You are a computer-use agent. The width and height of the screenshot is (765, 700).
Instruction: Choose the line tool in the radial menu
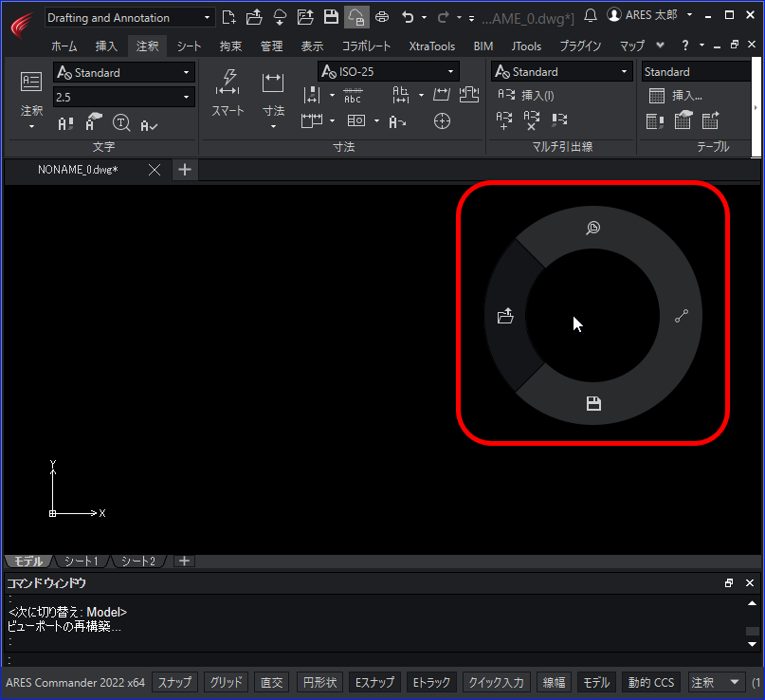[682, 316]
